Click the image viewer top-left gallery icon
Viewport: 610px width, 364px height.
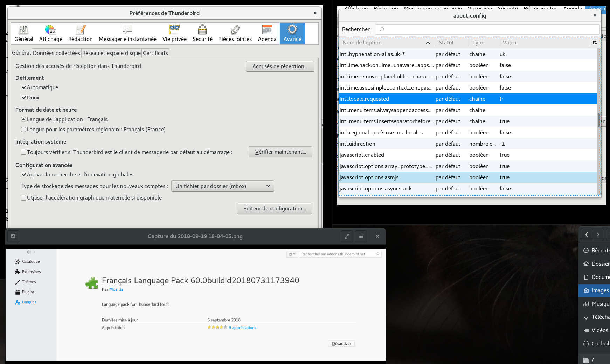[x=13, y=236]
